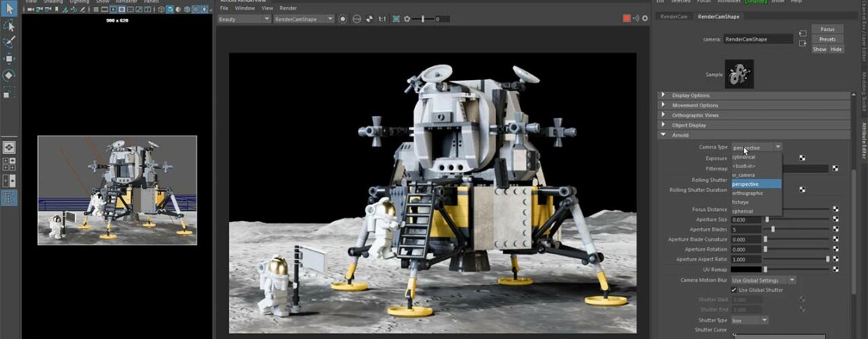Activate the Lasso selection tool
The height and width of the screenshot is (339, 868).
point(9,24)
